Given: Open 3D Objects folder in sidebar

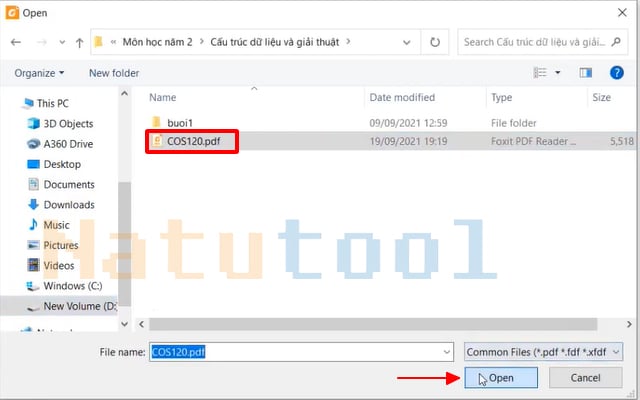Looking at the screenshot, I should 68,124.
